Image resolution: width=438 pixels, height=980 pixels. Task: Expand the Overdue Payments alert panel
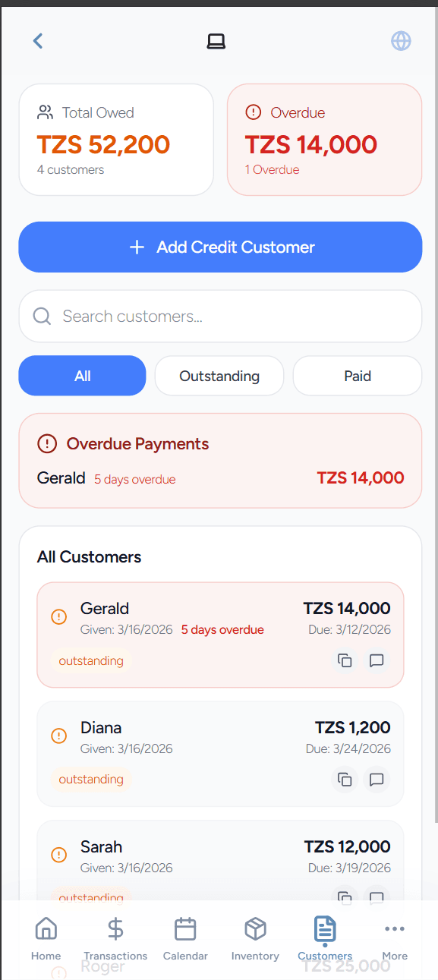point(220,461)
